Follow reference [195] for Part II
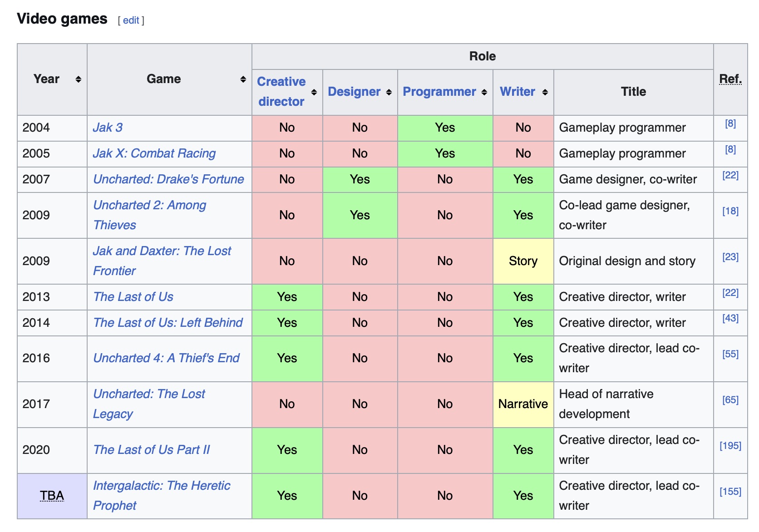The image size is (759, 532). pos(730,446)
